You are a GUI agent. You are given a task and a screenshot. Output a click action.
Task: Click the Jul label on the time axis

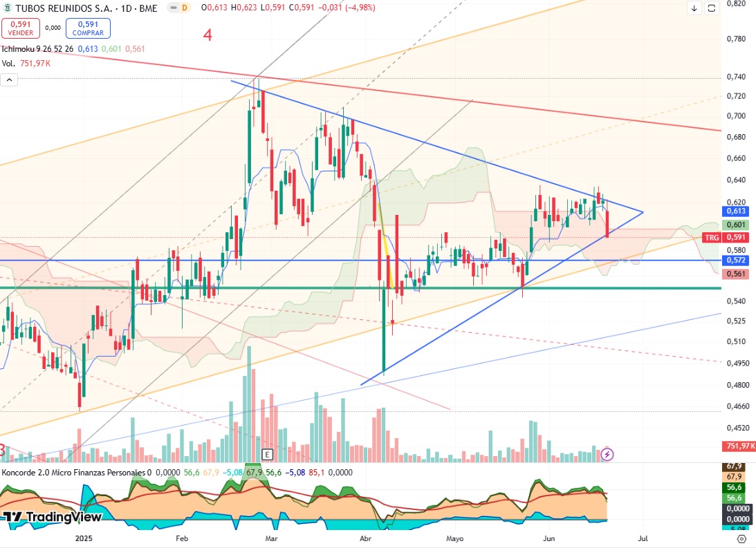[x=643, y=538]
